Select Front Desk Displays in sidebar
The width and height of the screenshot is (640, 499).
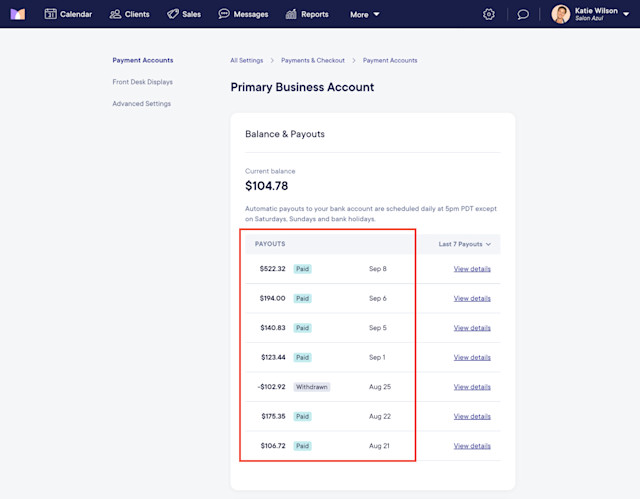point(142,82)
